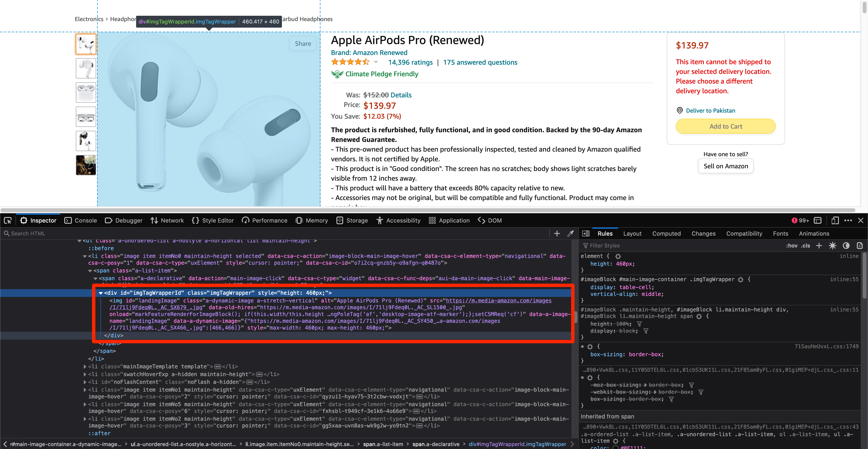Select the eyedropper color grab tool

pos(570,233)
